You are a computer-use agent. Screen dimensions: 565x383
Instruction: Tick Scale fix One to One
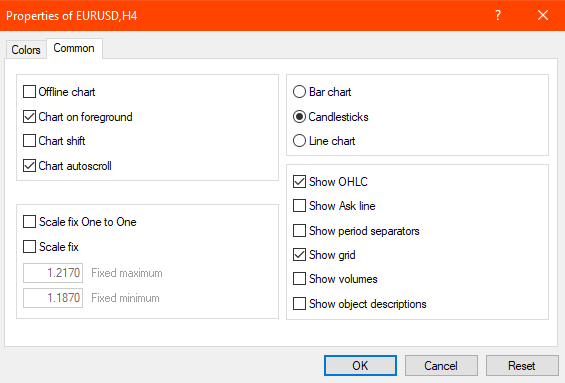pyautogui.click(x=29, y=222)
